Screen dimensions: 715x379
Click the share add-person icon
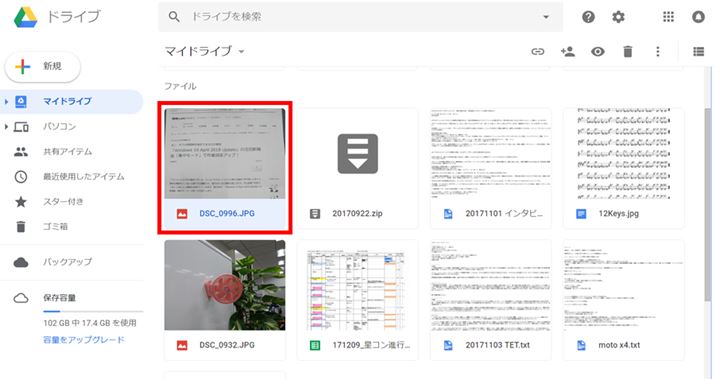pyautogui.click(x=568, y=52)
